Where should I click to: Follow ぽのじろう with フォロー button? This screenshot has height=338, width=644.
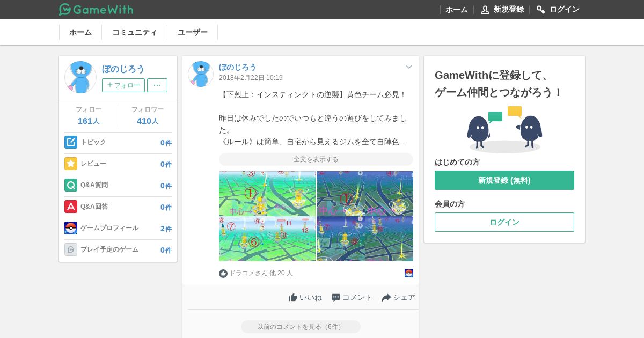tap(123, 85)
